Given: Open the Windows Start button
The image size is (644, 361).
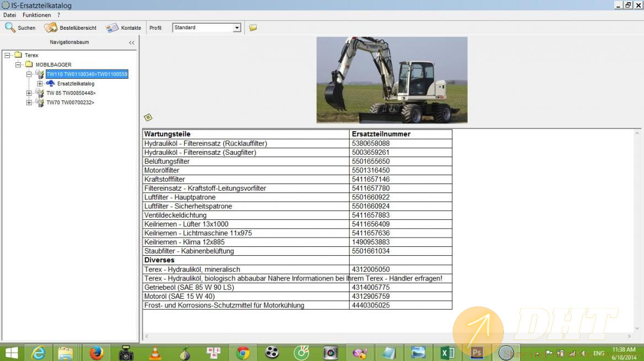Looking at the screenshot, I should (12, 353).
